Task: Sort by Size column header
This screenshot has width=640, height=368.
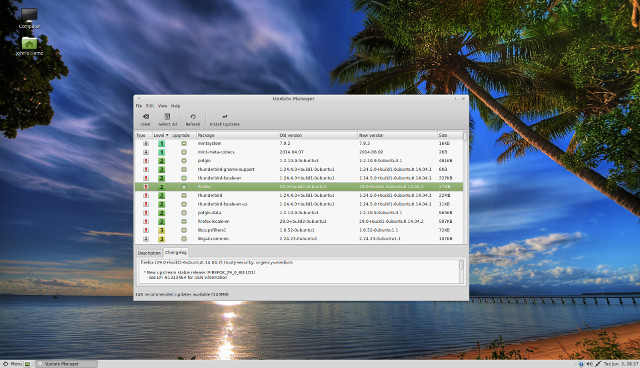Action: pyautogui.click(x=450, y=135)
